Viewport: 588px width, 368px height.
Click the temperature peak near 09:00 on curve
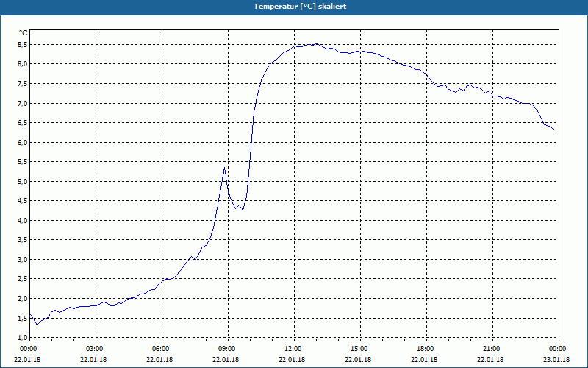(224, 168)
